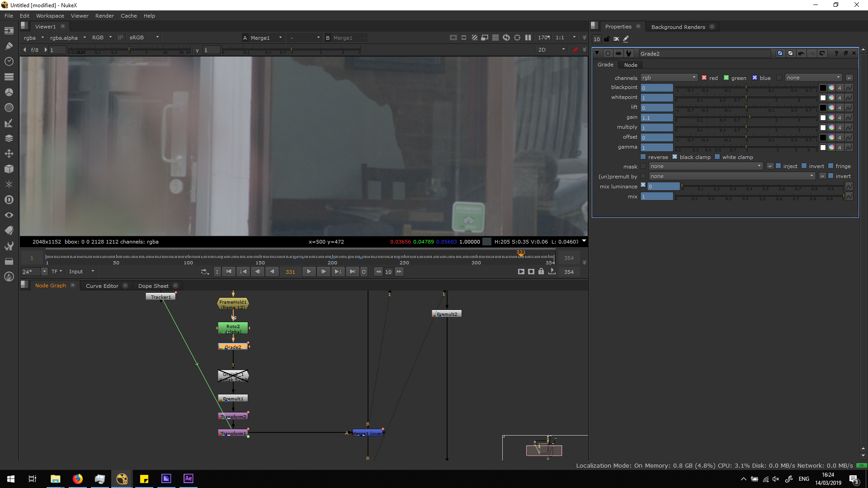Open the Transform nodes toolbar icon
The height and width of the screenshot is (488, 868).
(x=9, y=154)
